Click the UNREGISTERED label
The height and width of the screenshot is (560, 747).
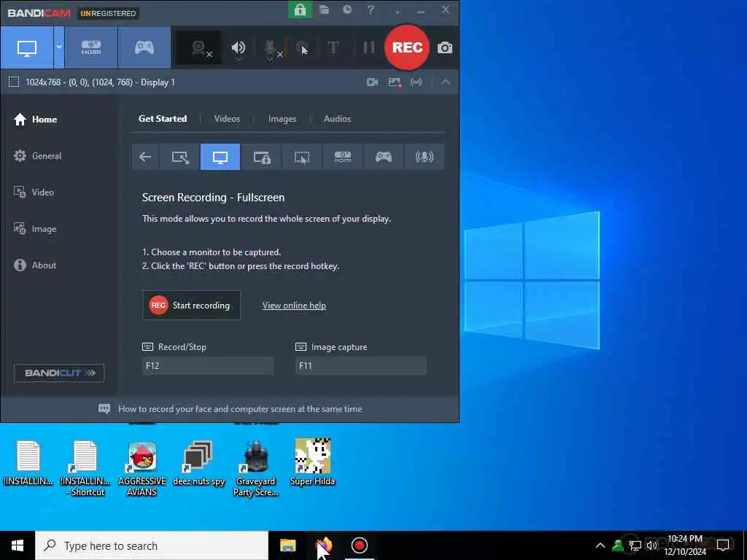click(108, 13)
